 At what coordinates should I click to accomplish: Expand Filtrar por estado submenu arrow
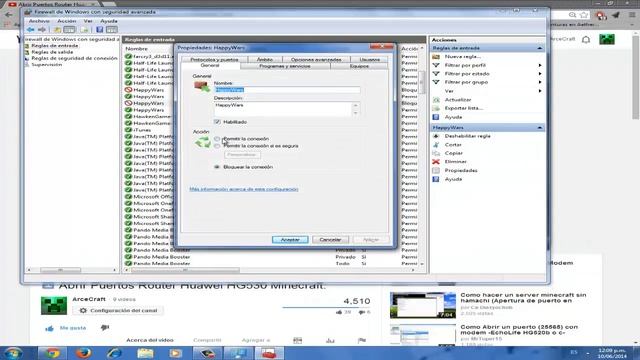point(540,74)
